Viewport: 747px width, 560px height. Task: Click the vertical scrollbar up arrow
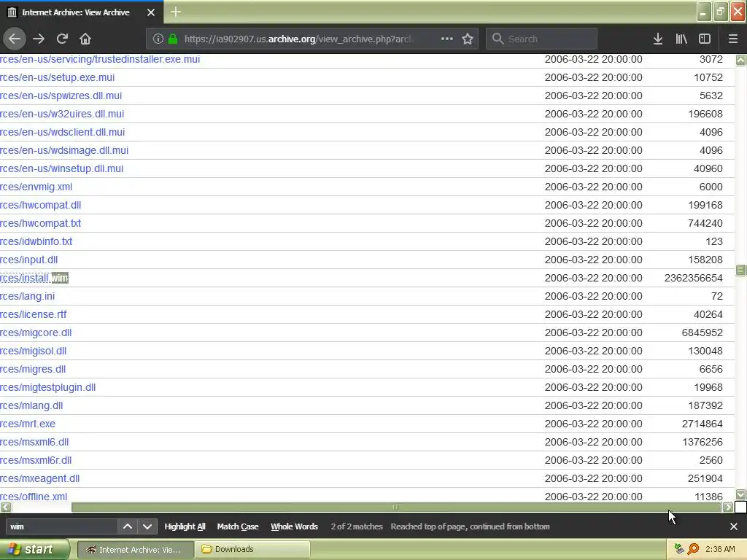[x=741, y=60]
